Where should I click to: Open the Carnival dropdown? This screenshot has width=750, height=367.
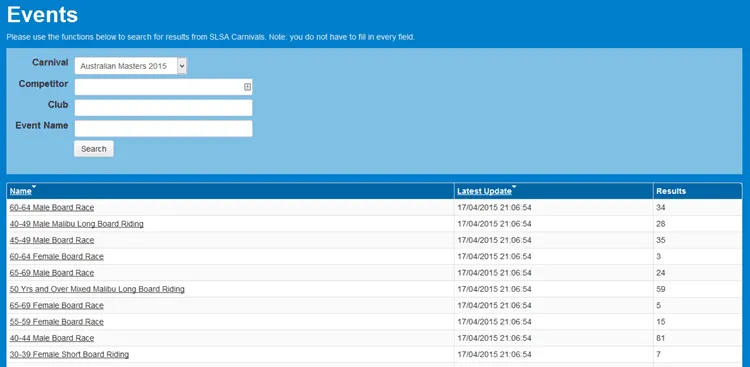click(131, 66)
